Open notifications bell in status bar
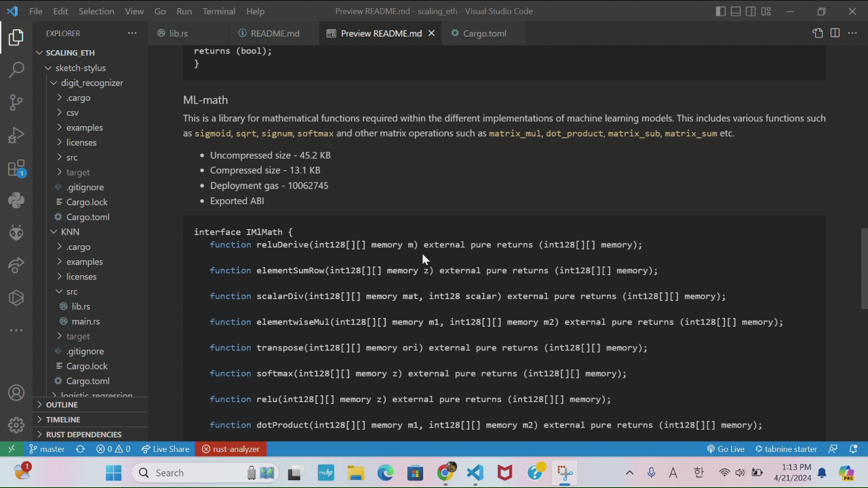 (854, 449)
